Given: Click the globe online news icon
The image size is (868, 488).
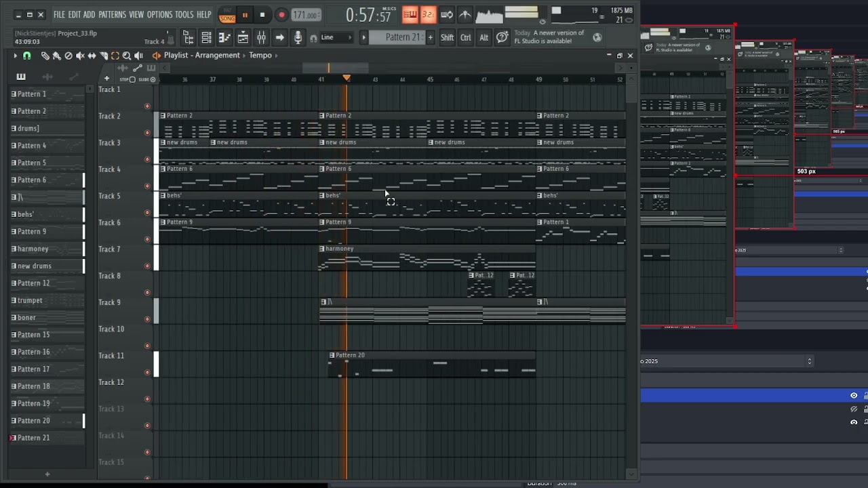Looking at the screenshot, I should (x=597, y=38).
